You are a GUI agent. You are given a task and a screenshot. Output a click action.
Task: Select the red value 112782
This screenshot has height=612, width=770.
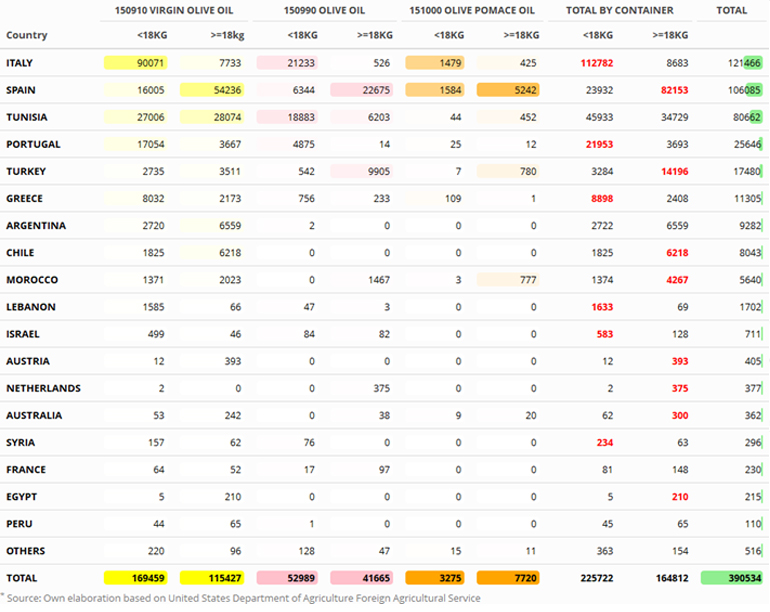[x=597, y=63]
